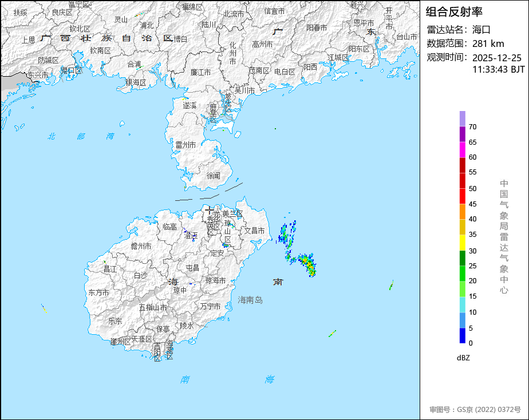This screenshot has width=529, height=420.
Task: Click the light purple legend swatch above 70
Action: click(462, 118)
